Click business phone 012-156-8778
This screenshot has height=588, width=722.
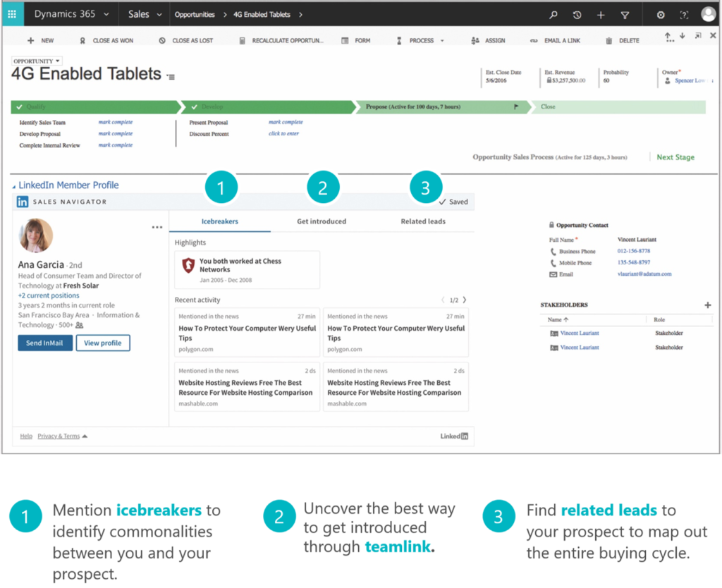point(634,251)
